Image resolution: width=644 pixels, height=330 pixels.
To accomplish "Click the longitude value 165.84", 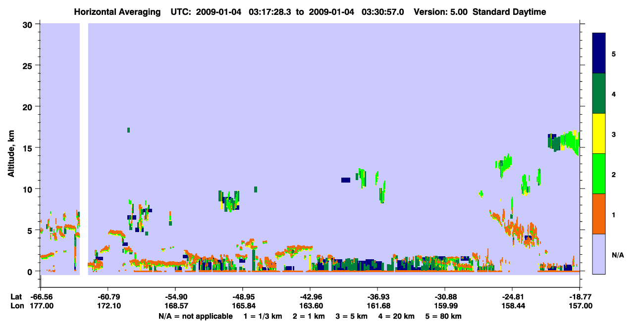I will point(243,306).
